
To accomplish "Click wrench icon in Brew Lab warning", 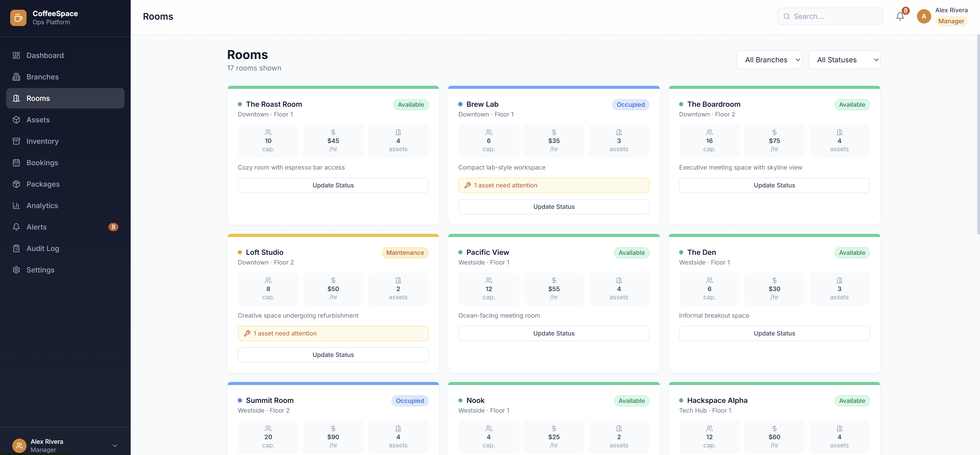I will point(468,185).
